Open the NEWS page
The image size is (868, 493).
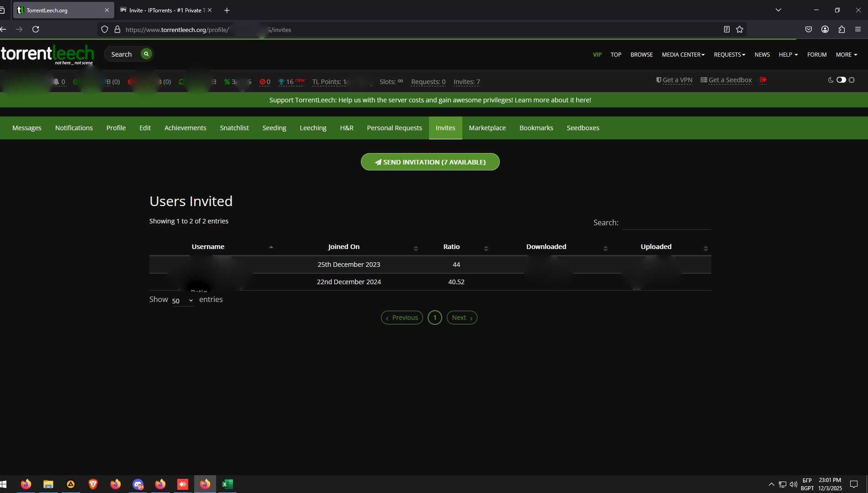(x=762, y=54)
